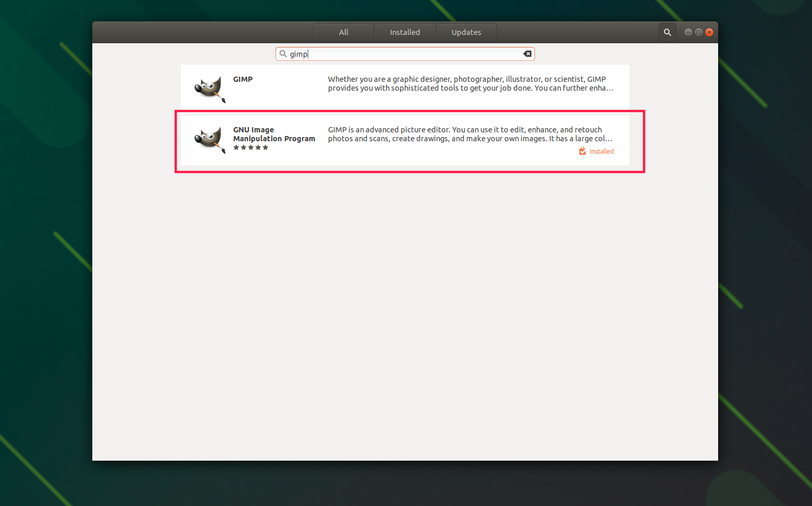Minimize the Software window
This screenshot has width=812, height=506.
[688, 32]
